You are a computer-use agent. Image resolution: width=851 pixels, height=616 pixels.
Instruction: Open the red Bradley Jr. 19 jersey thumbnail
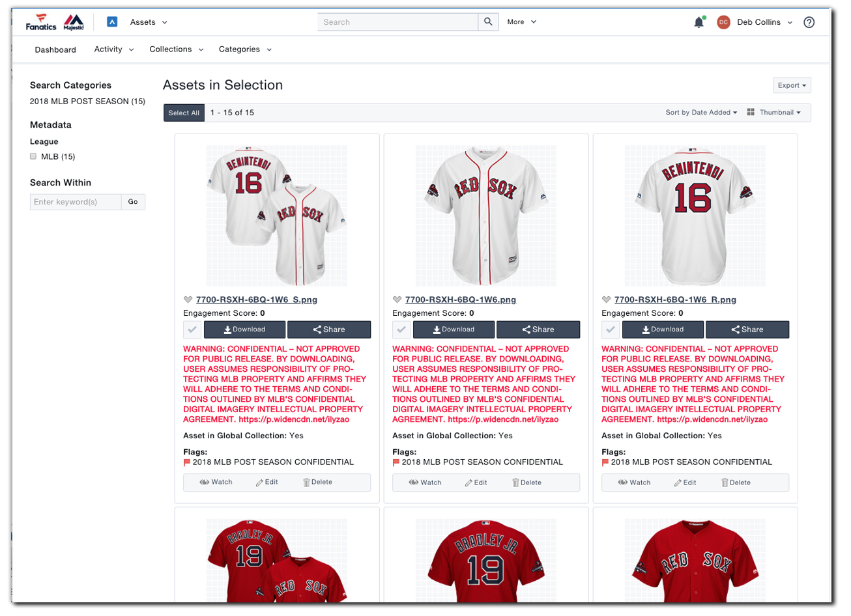tap(486, 560)
